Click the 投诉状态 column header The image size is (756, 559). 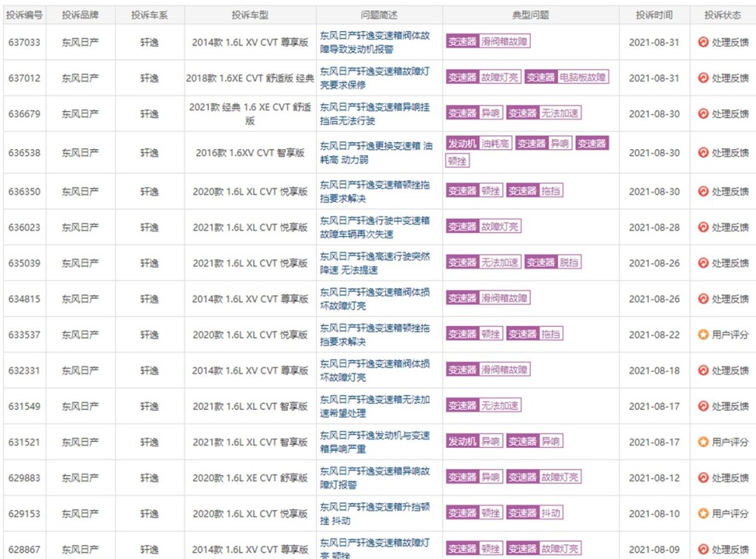coord(723,15)
